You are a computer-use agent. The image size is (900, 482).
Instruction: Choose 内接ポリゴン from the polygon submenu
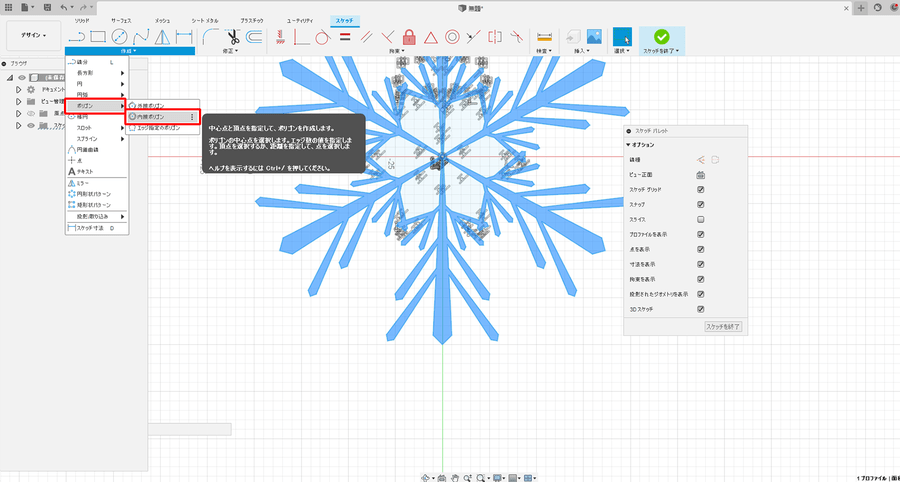(162, 117)
